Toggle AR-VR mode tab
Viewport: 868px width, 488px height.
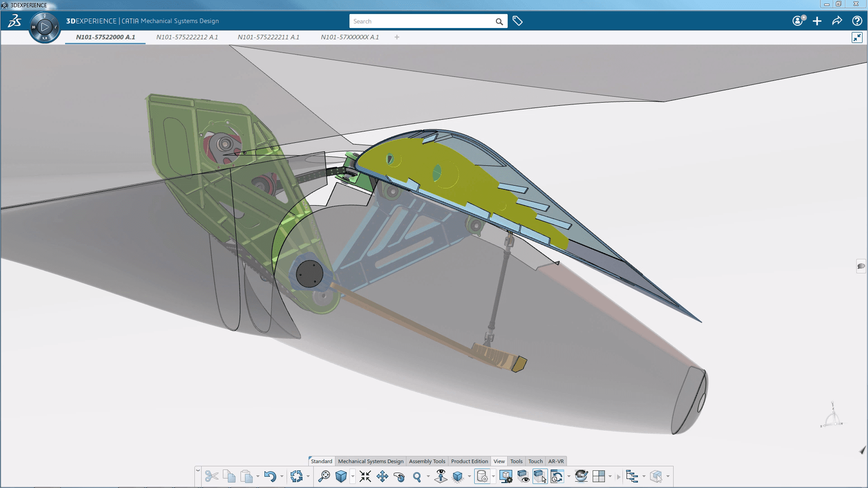coord(556,460)
